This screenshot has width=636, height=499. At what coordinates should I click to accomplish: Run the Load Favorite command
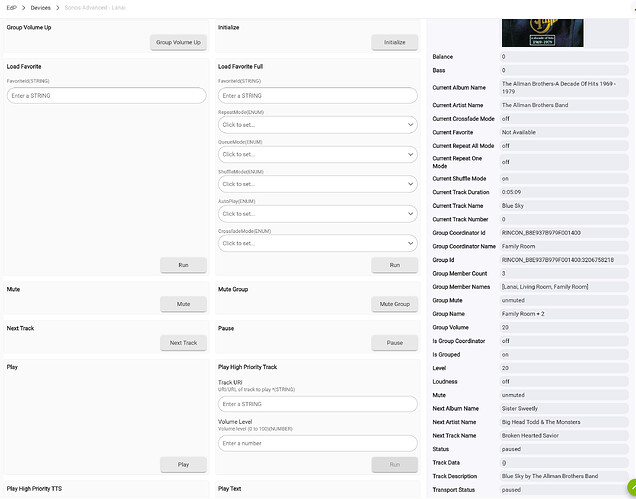pos(183,265)
